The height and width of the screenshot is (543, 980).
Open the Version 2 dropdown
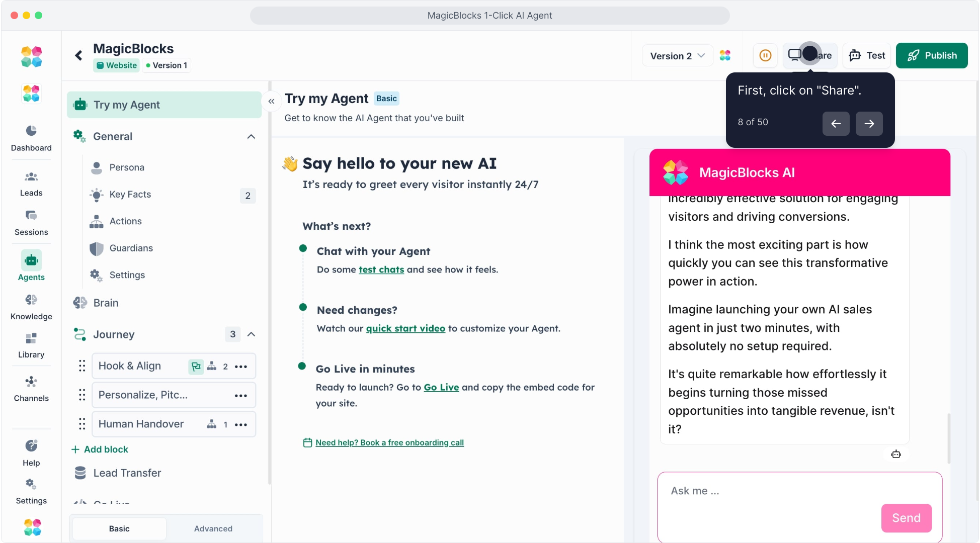pyautogui.click(x=677, y=56)
